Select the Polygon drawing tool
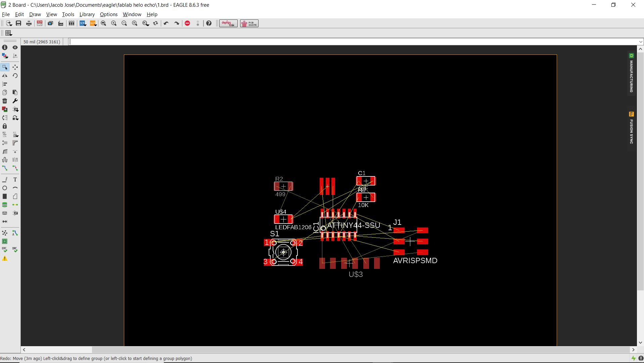This screenshot has height=363, width=644. (15, 196)
